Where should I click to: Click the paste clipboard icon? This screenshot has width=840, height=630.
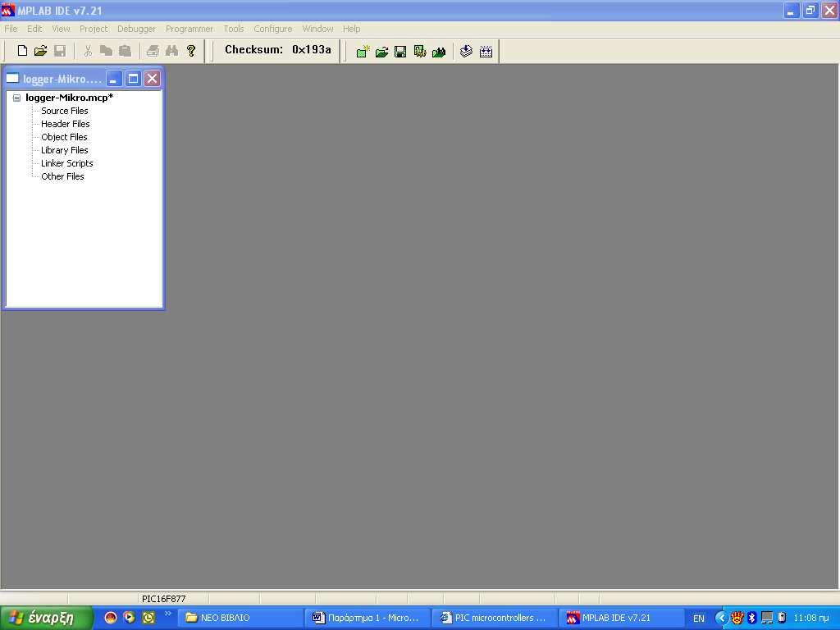coord(125,51)
